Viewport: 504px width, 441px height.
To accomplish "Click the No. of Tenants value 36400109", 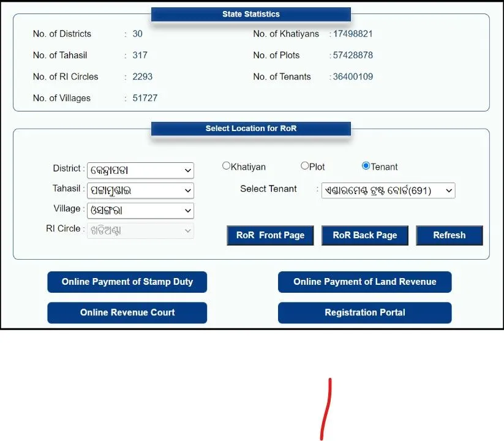I will click(352, 77).
